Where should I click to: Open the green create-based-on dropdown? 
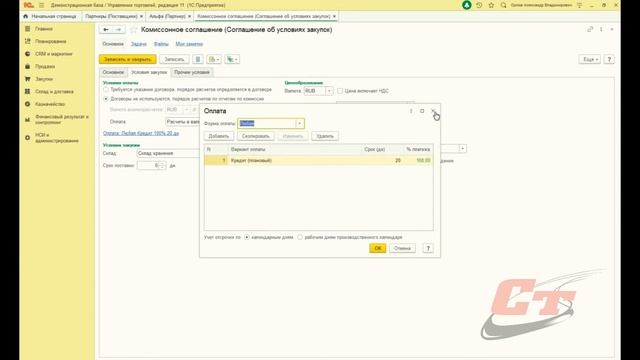coord(232,60)
